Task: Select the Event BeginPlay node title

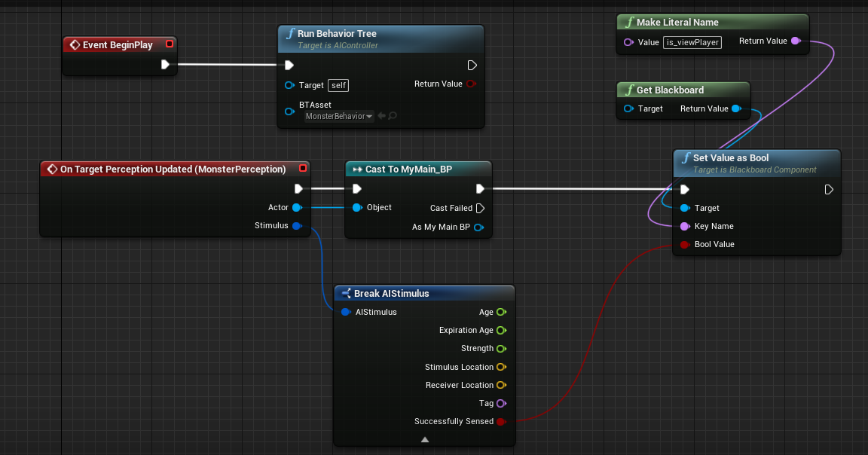Action: 118,45
